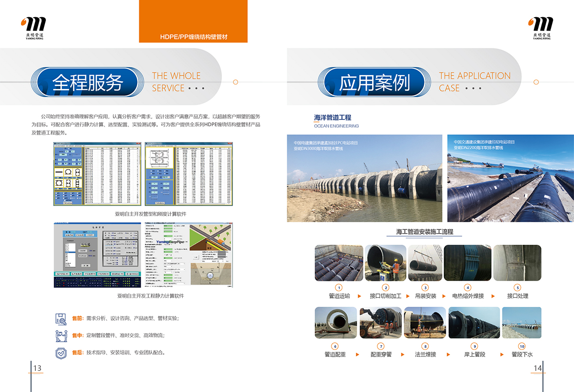Open the 接口处理 step photo

[x=517, y=263]
